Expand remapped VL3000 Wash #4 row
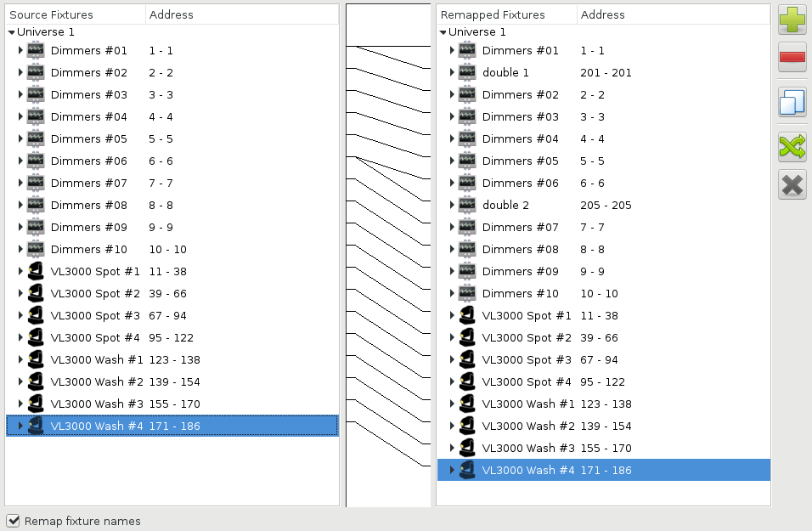 click(452, 470)
